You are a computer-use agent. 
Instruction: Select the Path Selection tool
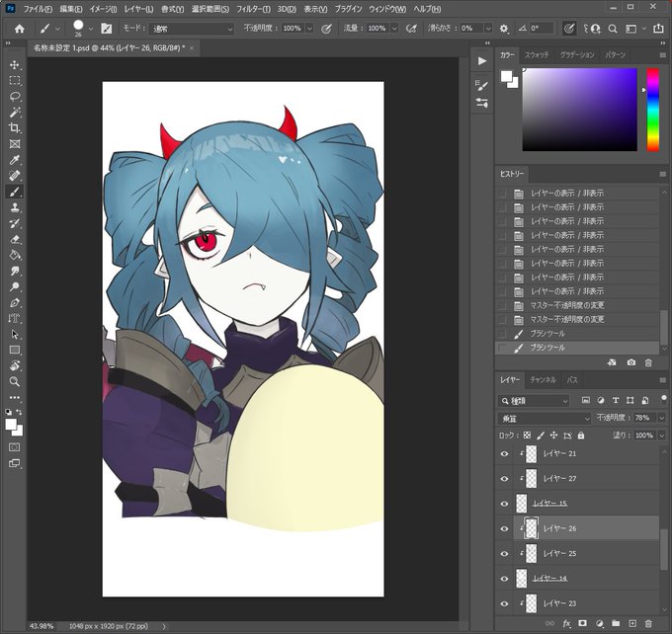pyautogui.click(x=15, y=334)
